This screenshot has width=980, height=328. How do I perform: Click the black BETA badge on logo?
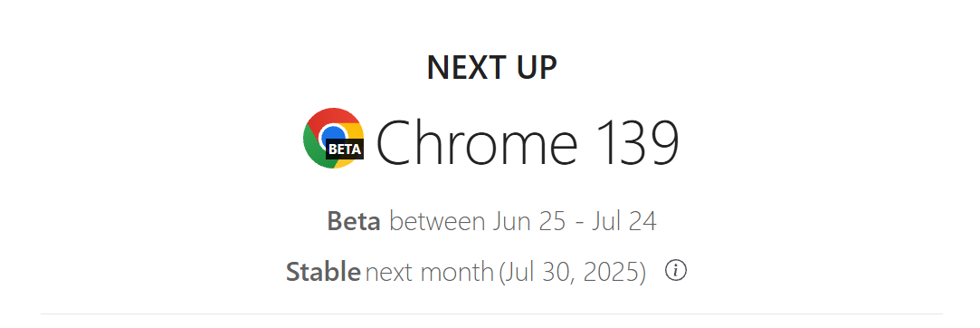pos(345,149)
